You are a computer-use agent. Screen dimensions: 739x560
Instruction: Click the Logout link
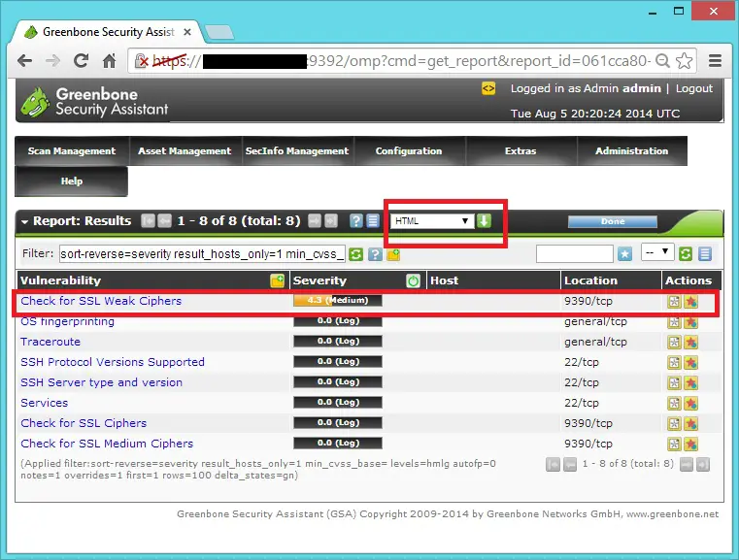694,88
